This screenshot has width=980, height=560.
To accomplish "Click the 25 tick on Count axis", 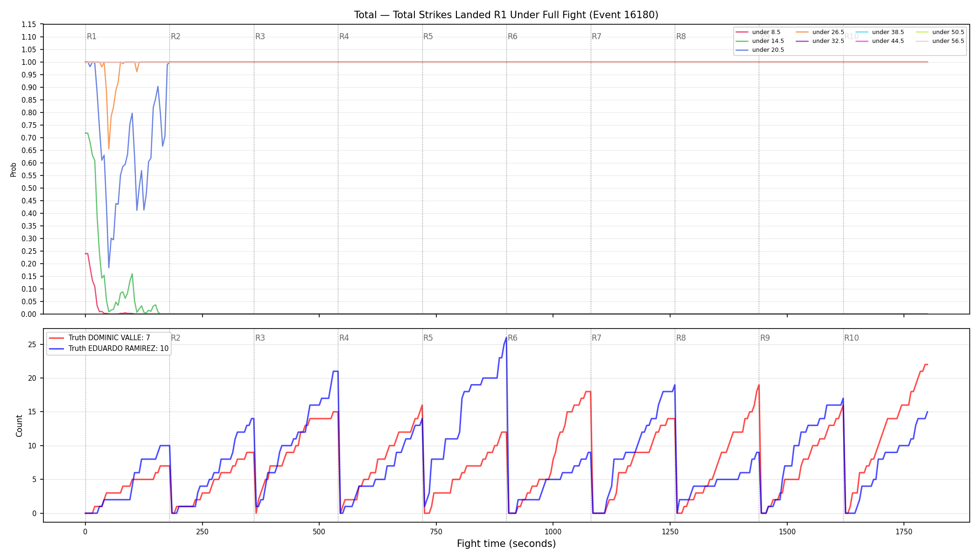I will [x=32, y=344].
